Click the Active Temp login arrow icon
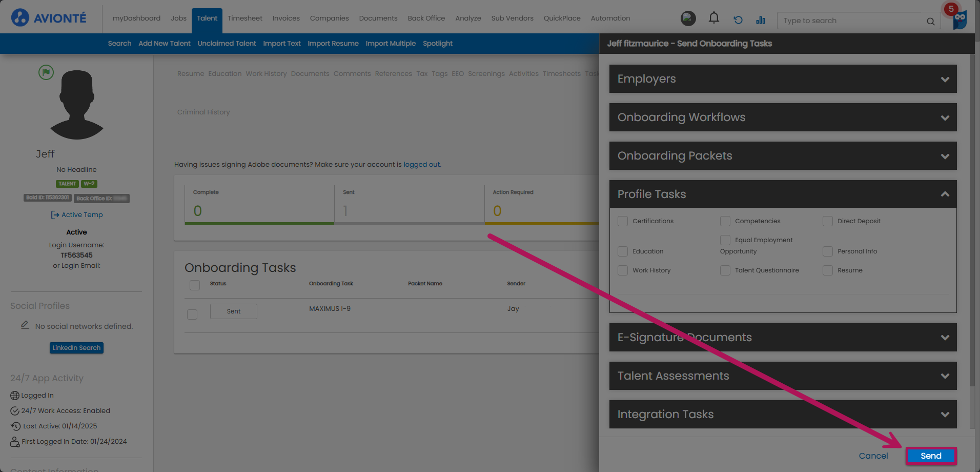 click(55, 215)
